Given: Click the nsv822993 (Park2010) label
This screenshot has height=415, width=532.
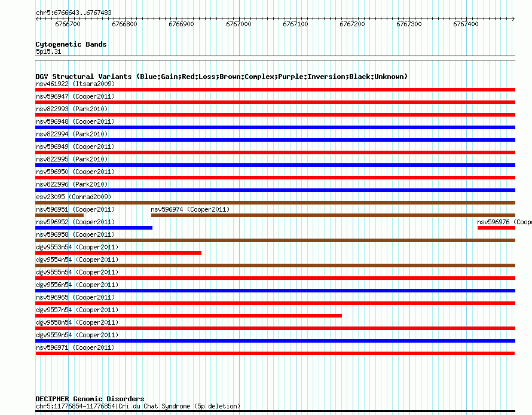Looking at the screenshot, I should pos(72,109).
